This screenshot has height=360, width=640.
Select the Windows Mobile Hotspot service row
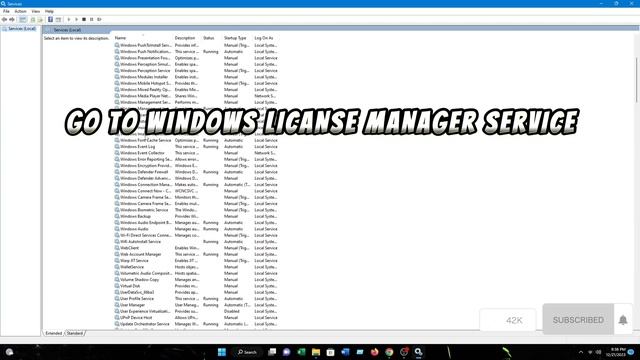coord(196,83)
